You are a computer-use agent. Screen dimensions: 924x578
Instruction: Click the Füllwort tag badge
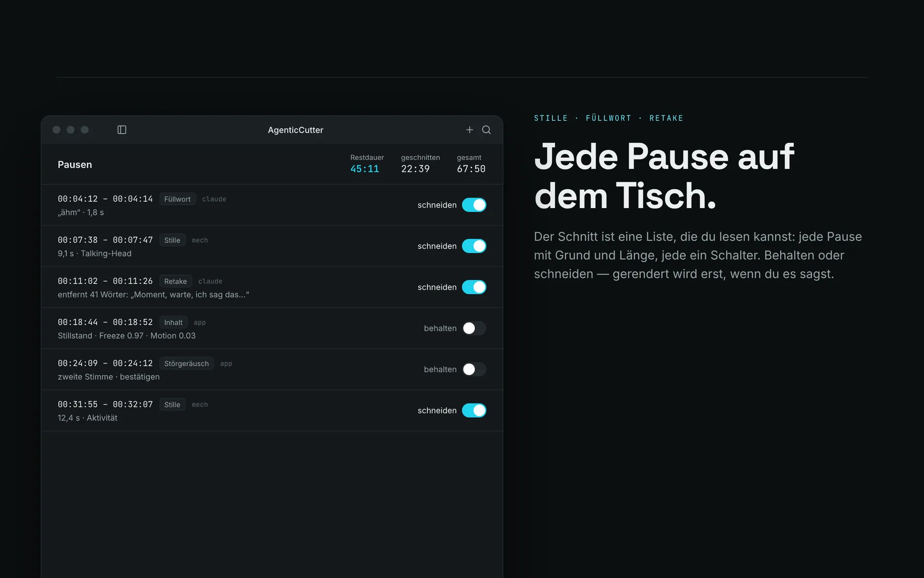point(178,199)
